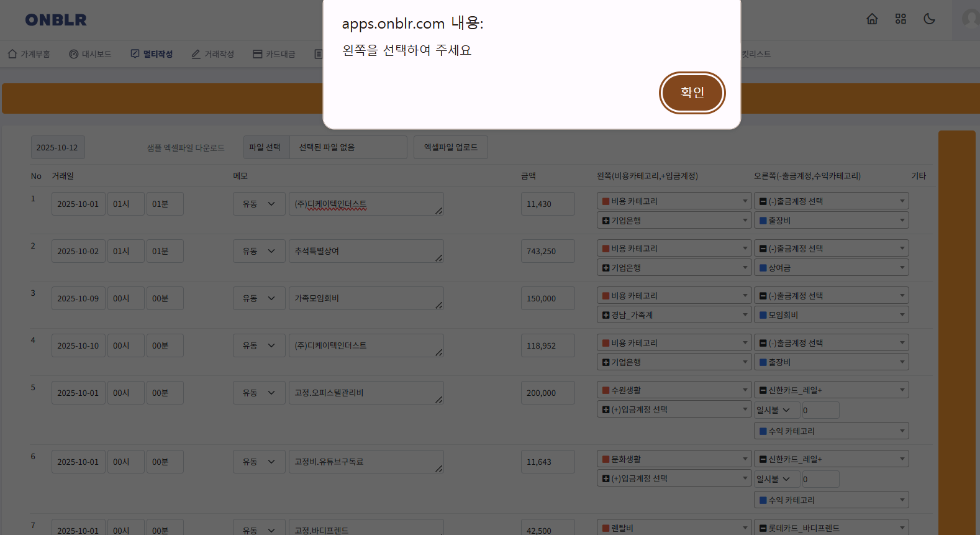
Task: Click the red swatch on row 6 문화생활
Action: [x=606, y=459]
